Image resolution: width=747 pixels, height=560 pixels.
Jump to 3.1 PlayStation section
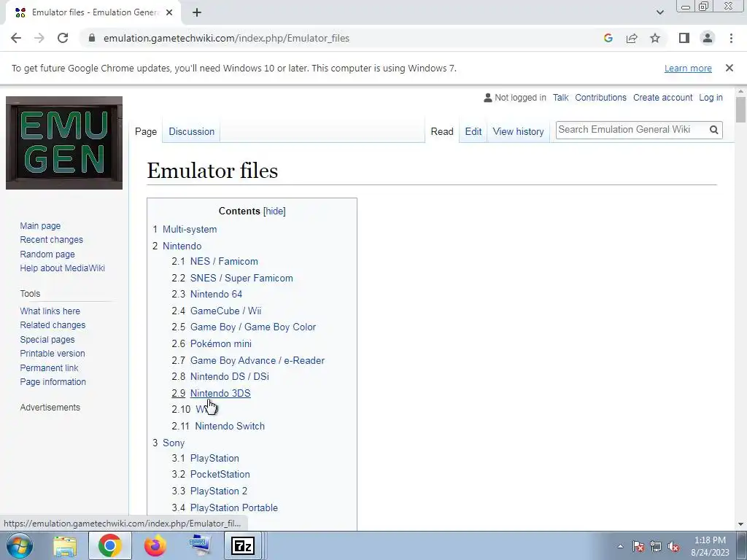point(214,458)
